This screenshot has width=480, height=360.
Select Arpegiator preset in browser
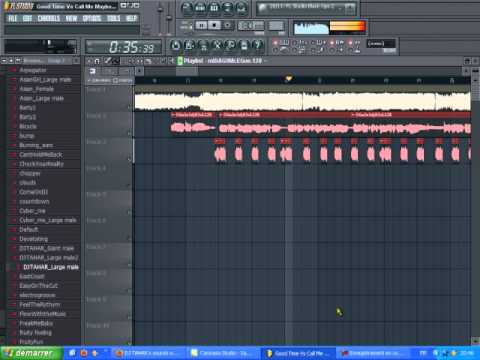(x=33, y=70)
